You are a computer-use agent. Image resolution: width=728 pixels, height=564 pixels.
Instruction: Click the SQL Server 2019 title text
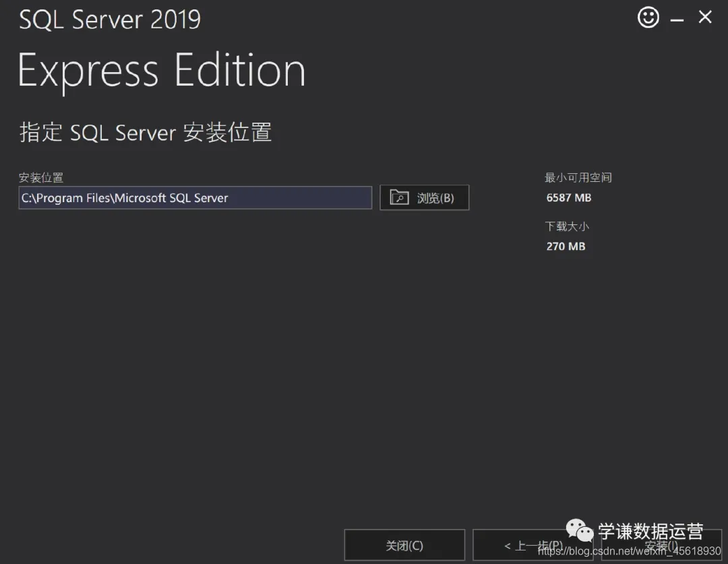tap(110, 20)
